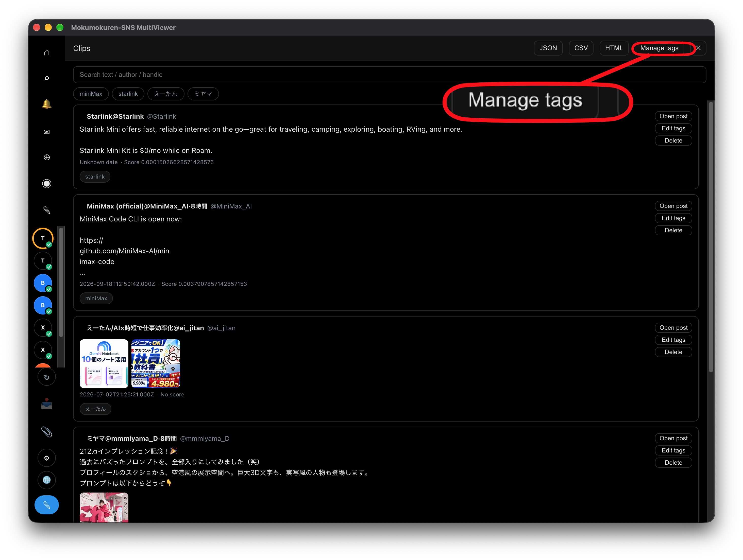Click the refresh circular arrow icon
The width and height of the screenshot is (743, 560).
tap(47, 377)
